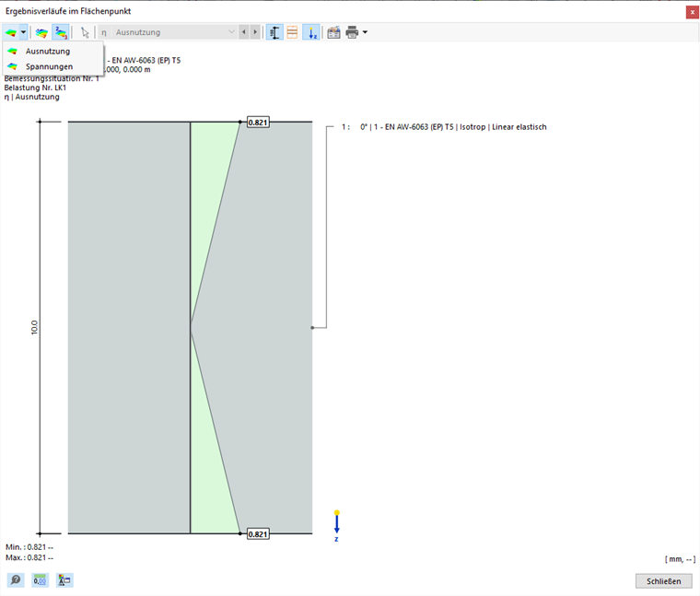Close the Ergebnisverläufe dialog with the red X

click(693, 12)
